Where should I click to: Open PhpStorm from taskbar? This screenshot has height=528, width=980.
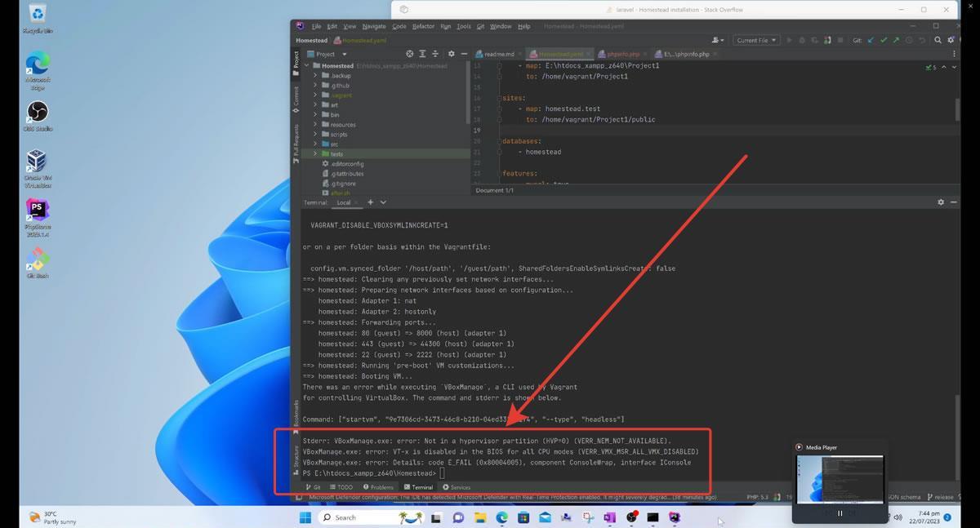pyautogui.click(x=675, y=517)
